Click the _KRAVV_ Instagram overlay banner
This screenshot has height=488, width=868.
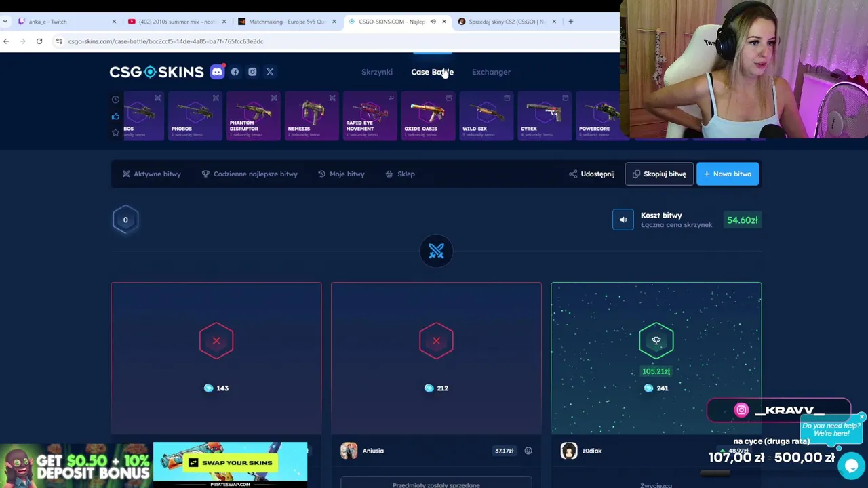pyautogui.click(x=778, y=410)
